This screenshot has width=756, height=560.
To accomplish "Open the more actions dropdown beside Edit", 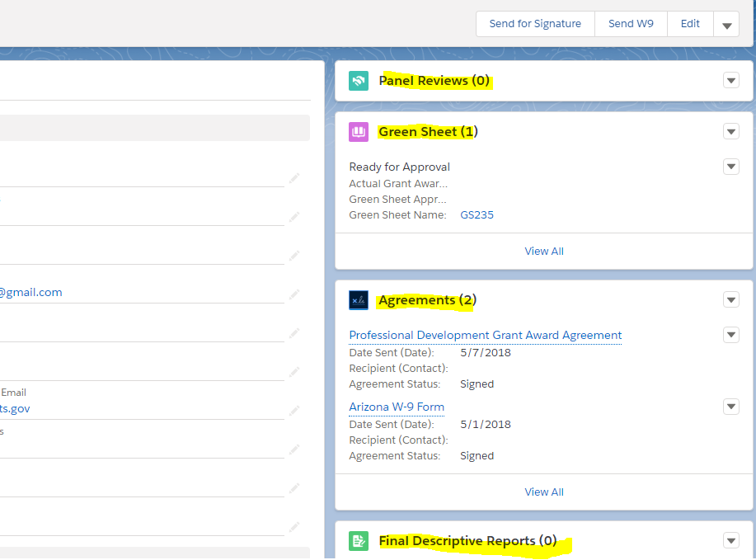I will click(726, 25).
